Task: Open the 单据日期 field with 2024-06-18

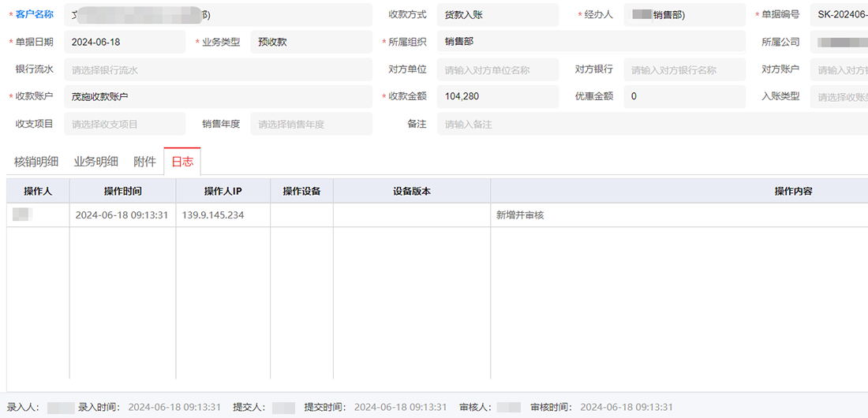Action: [125, 43]
